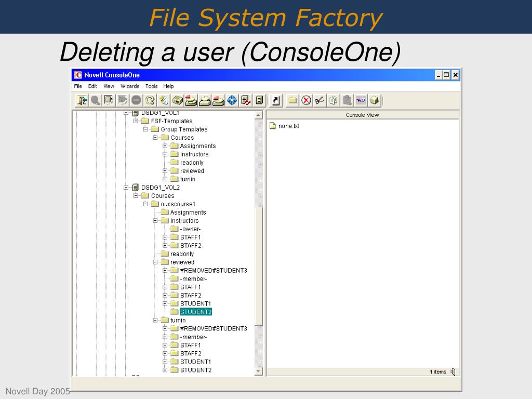The height and width of the screenshot is (399, 532).
Task: Open the Tools menu
Action: (151, 86)
